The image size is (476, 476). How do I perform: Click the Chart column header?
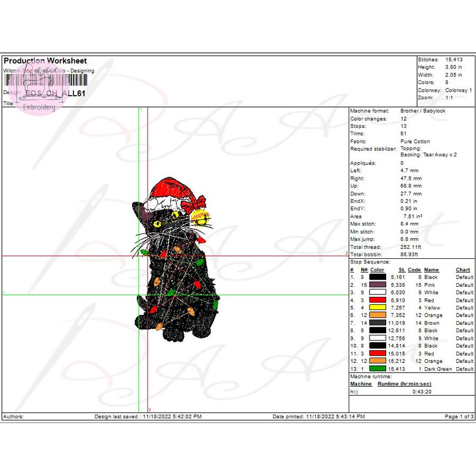coord(463,270)
